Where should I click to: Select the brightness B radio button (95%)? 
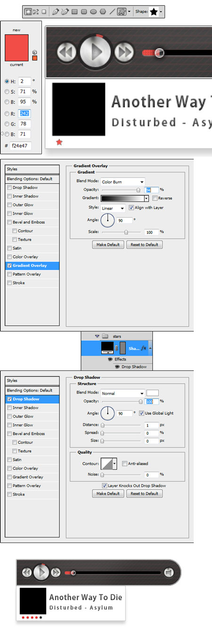[7, 102]
